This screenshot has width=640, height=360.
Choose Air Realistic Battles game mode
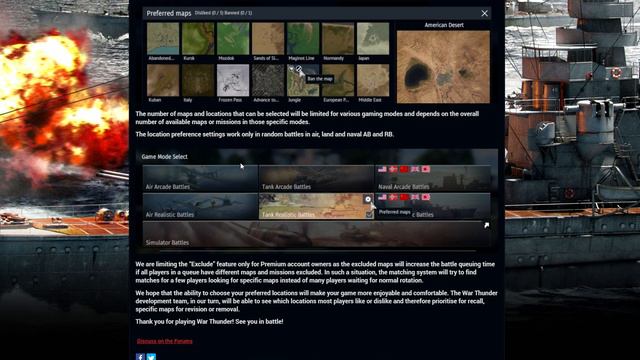pos(200,206)
